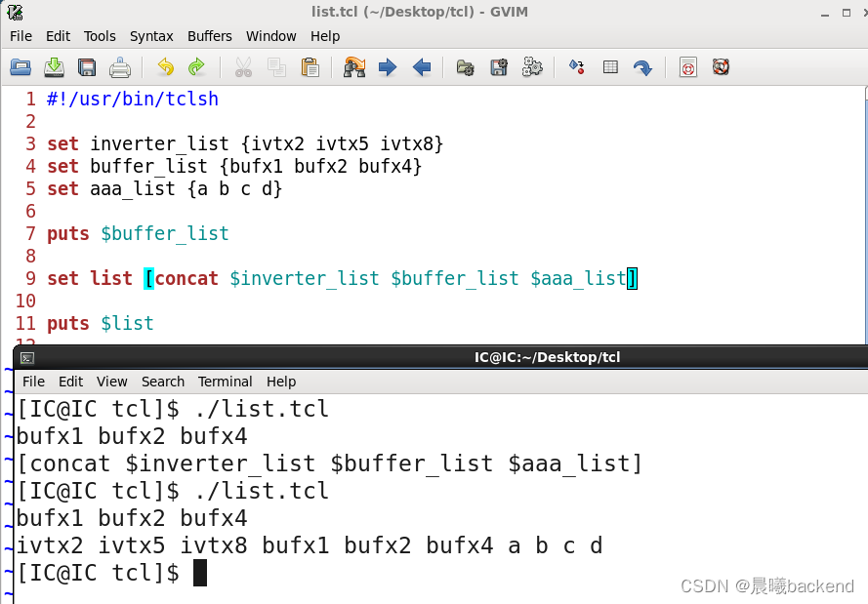Find next match with right blue arrow
Image resolution: width=868 pixels, height=604 pixels.
tap(388, 67)
